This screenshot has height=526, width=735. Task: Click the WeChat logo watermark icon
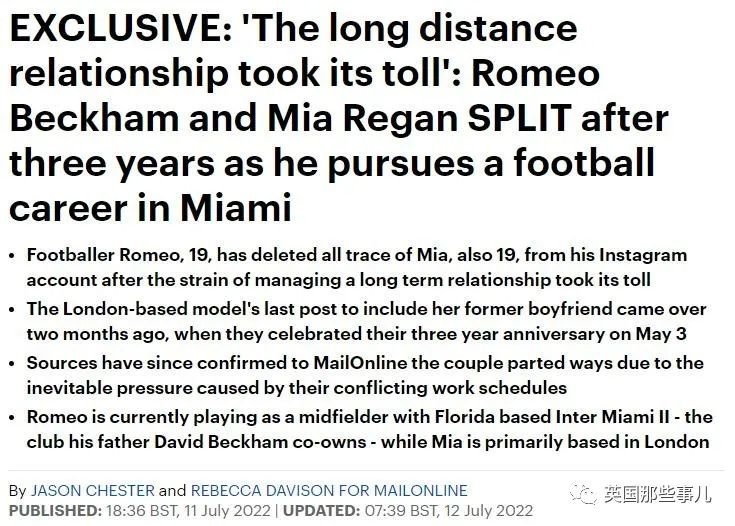coord(582,494)
